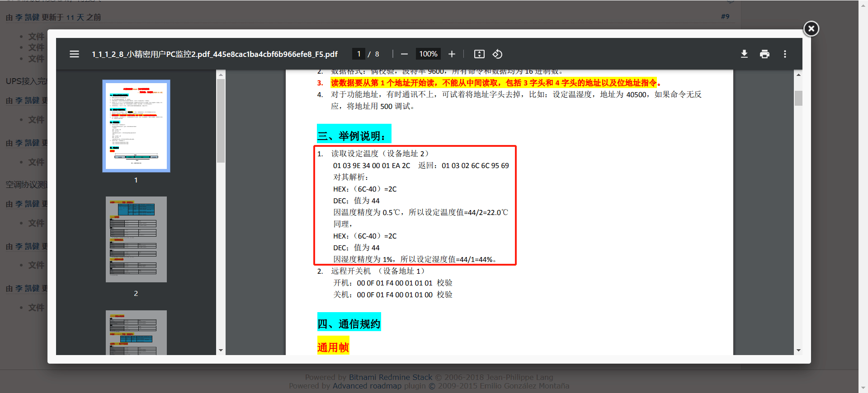Click the PDF file name title
The height and width of the screenshot is (393, 868).
coord(215,54)
